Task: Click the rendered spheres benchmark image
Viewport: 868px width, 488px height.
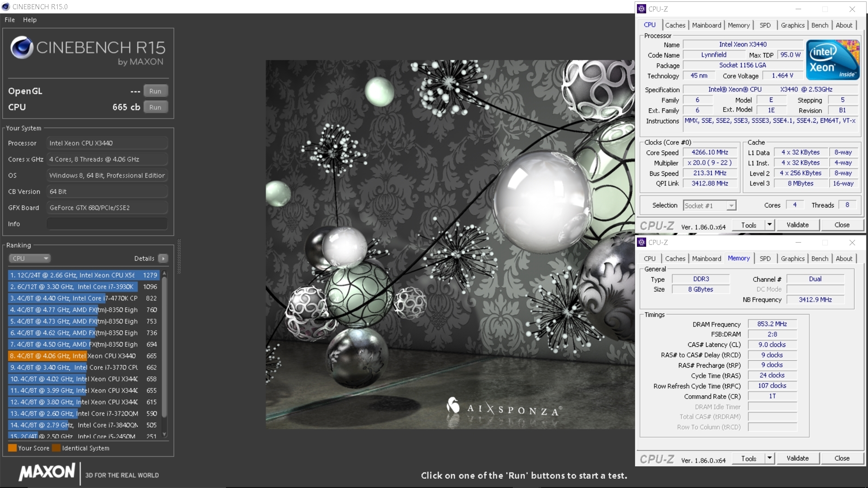Action: point(450,244)
